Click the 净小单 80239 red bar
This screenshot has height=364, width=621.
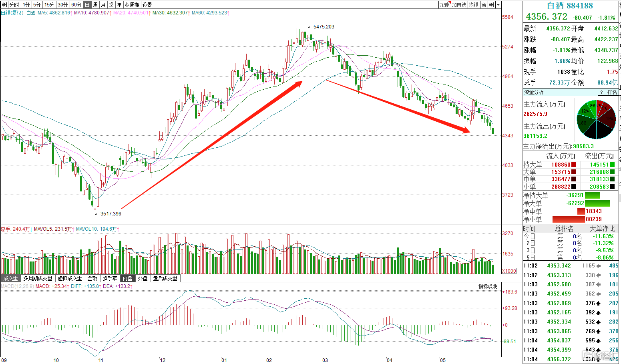(569, 219)
